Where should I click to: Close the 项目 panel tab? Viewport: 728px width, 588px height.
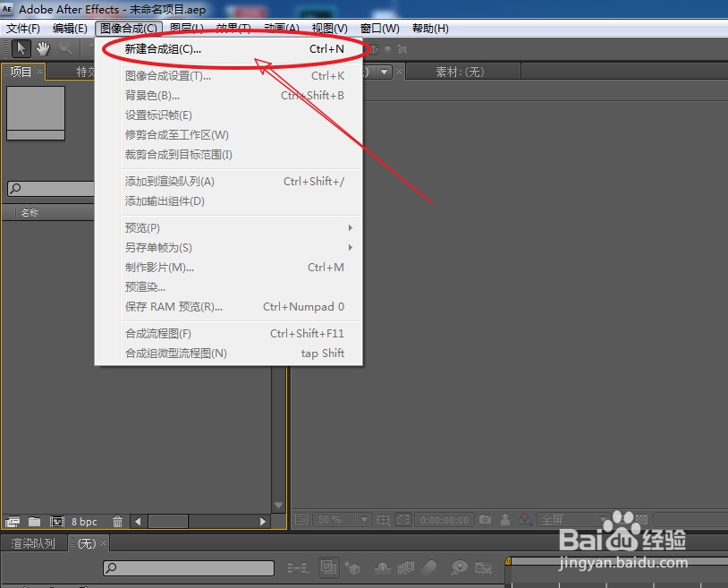click(40, 71)
